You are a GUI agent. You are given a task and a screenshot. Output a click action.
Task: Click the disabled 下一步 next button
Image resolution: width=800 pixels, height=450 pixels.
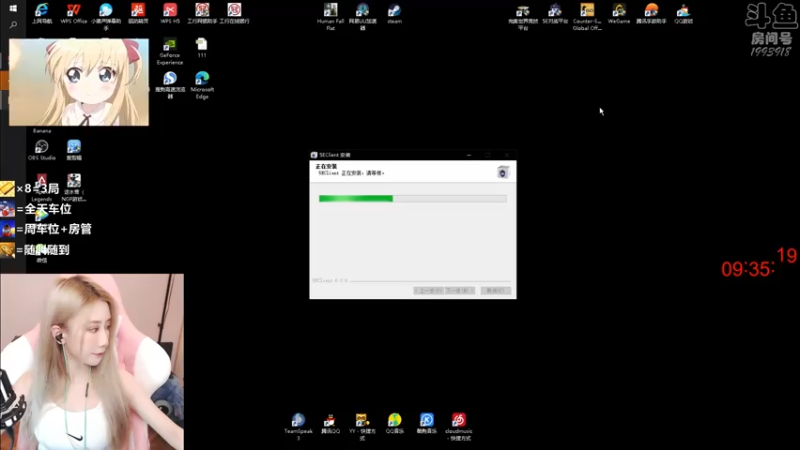pyautogui.click(x=460, y=290)
